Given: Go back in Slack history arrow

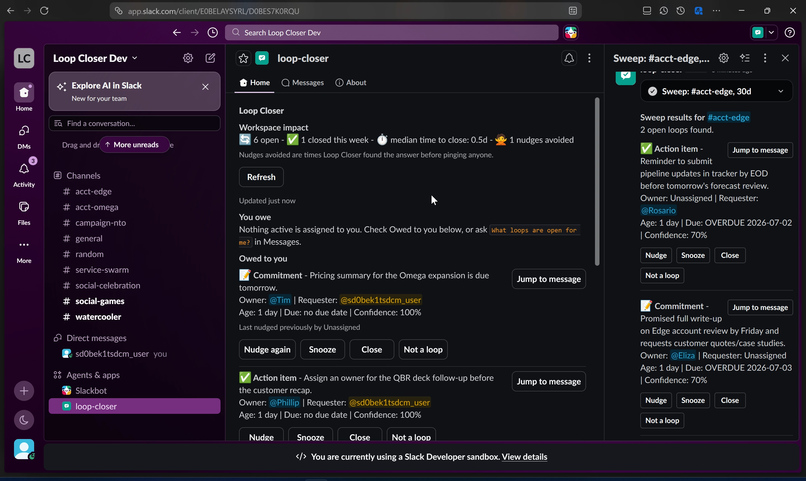Looking at the screenshot, I should point(177,32).
